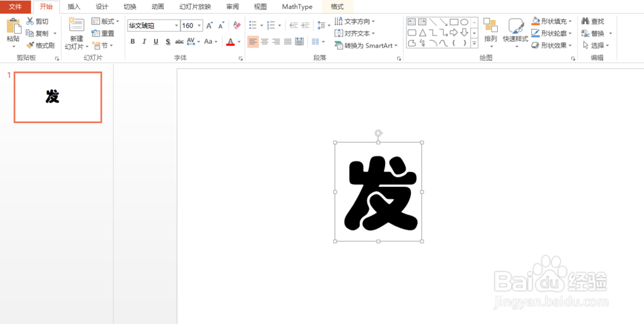Choose the oval shape in gallery
The width and height of the screenshot is (644, 324).
[x=464, y=22]
